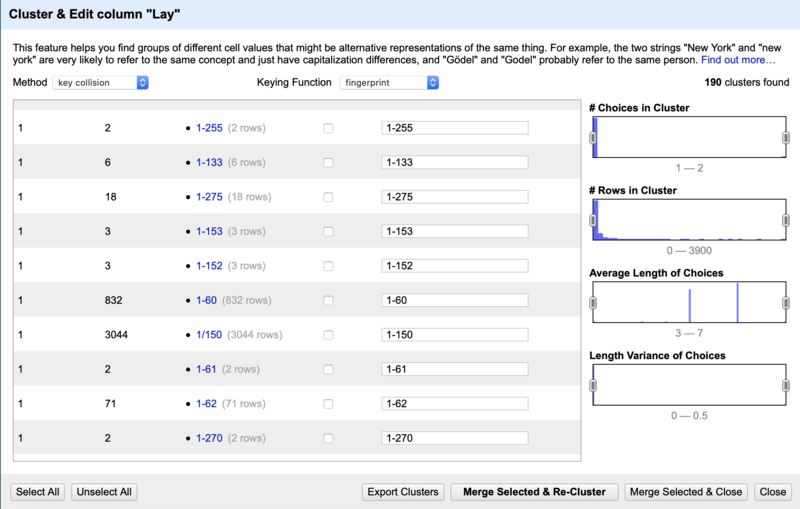The width and height of the screenshot is (800, 509).
Task: Check the merge box for cluster 1-275
Action: coord(328,197)
